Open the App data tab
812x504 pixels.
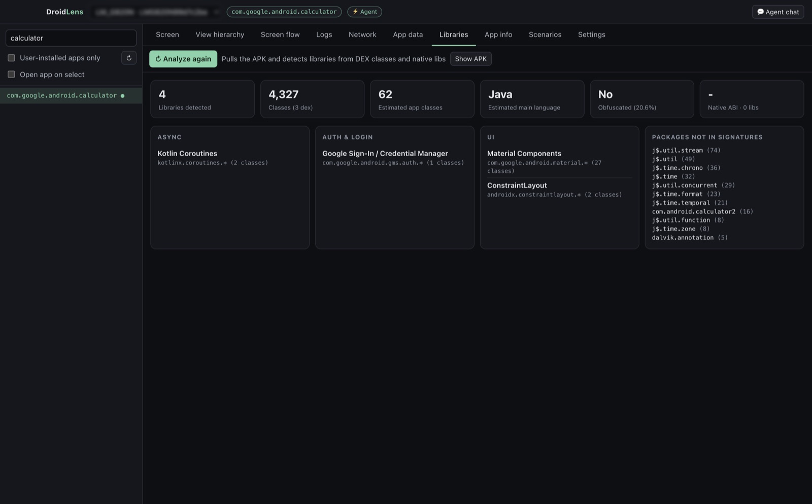click(x=408, y=34)
